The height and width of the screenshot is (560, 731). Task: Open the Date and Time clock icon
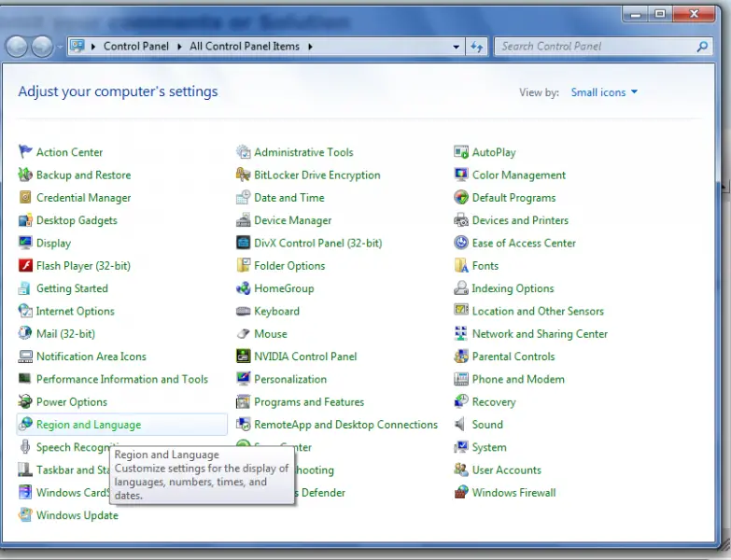pyautogui.click(x=243, y=198)
